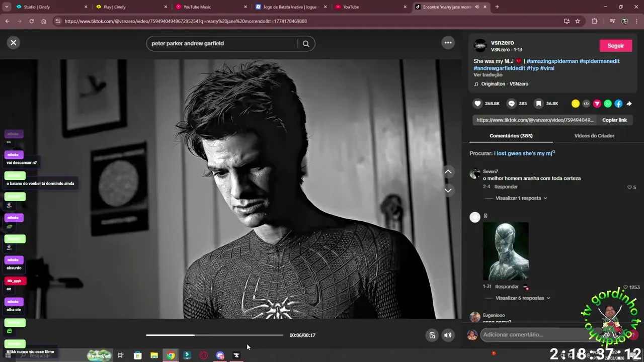
Task: Reload the page in Chrome
Action: (31, 21)
